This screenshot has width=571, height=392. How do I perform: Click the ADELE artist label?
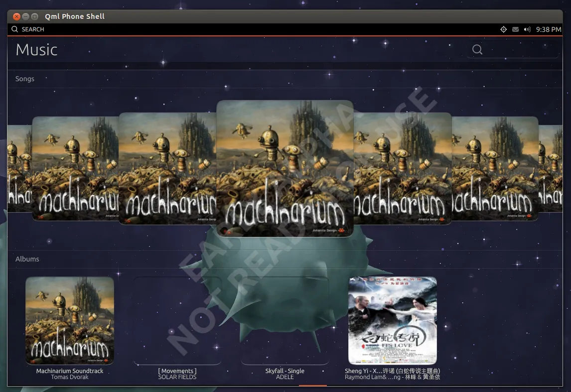click(285, 377)
